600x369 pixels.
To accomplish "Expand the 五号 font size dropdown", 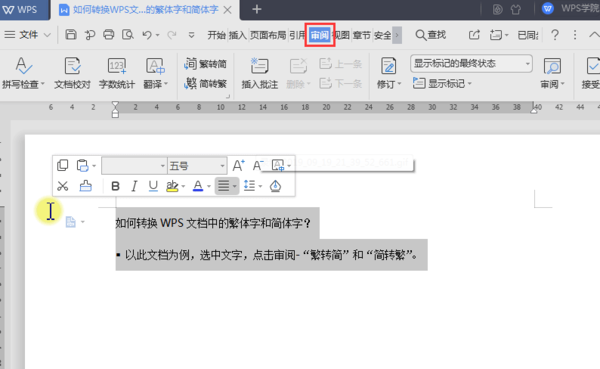I will (x=197, y=166).
